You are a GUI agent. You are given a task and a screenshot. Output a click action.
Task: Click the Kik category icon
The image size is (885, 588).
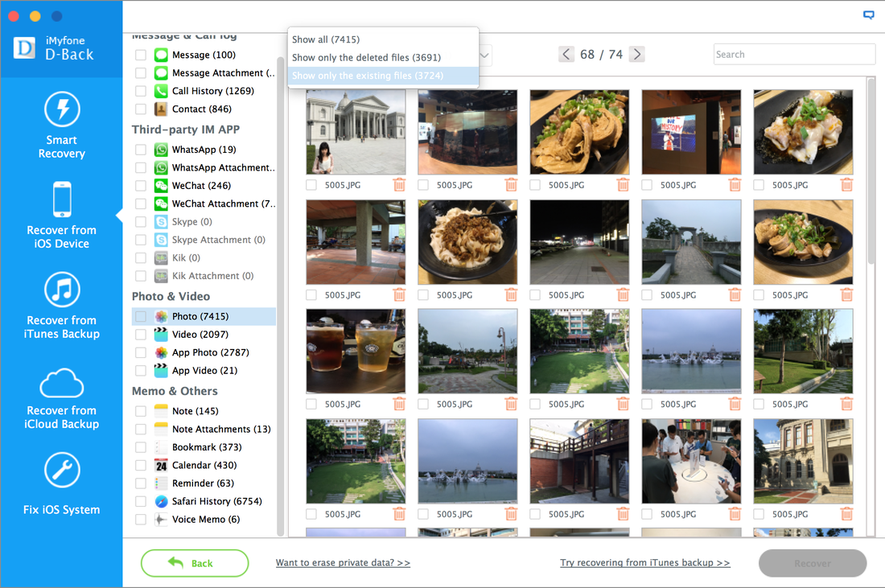pyautogui.click(x=161, y=258)
